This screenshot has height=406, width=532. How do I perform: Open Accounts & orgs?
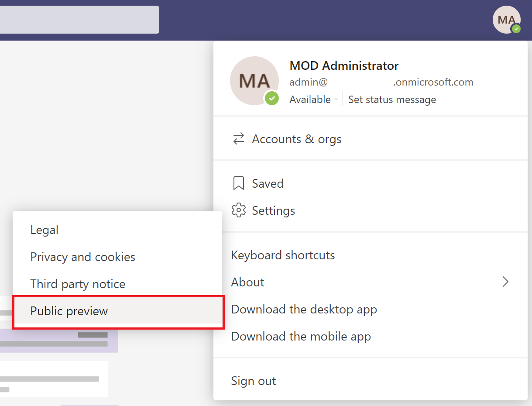[371, 139]
